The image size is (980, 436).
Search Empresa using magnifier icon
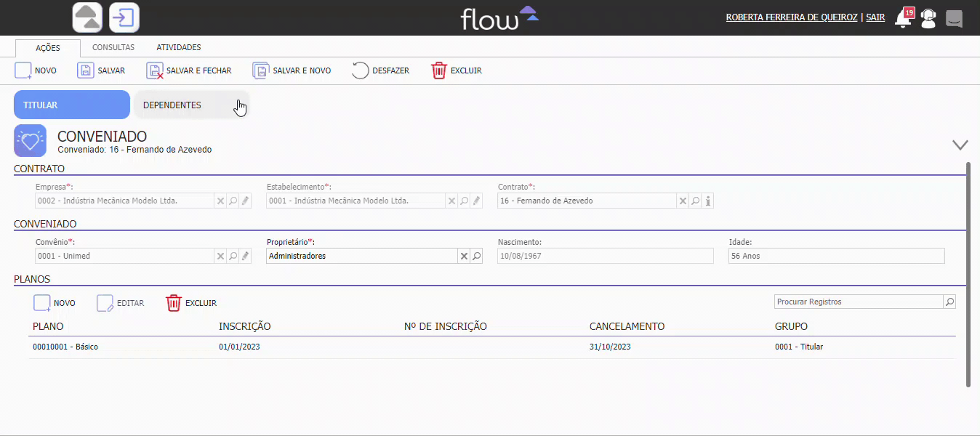233,201
